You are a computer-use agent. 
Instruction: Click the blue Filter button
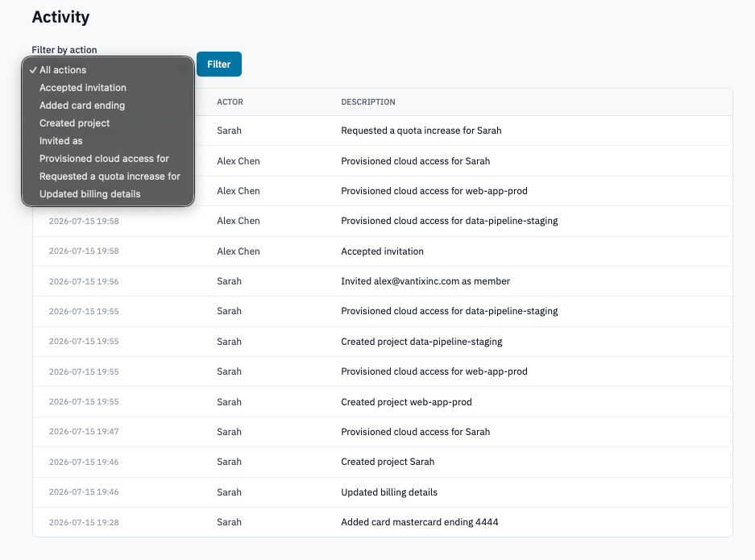point(219,64)
